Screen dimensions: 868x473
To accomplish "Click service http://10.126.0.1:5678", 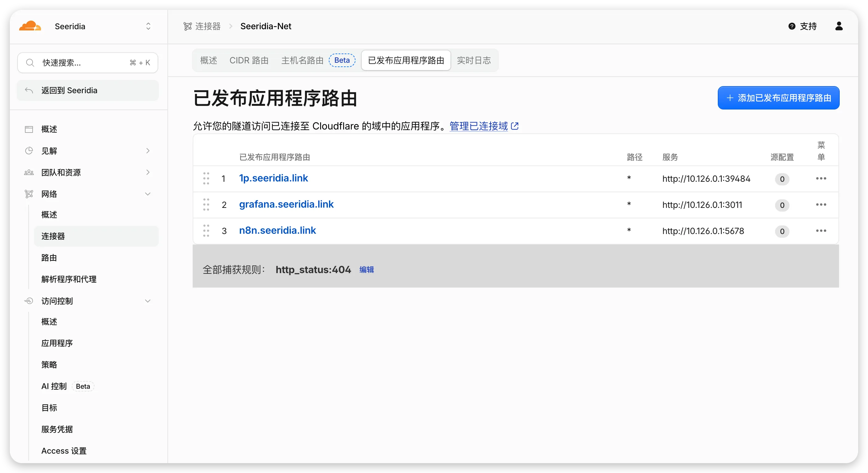I will coord(703,231).
